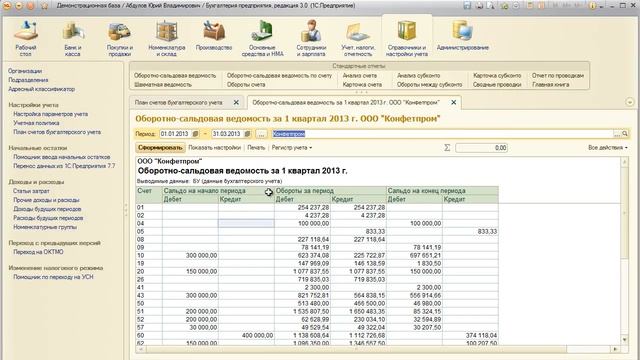Screen dimensions: 640x360
Task: Open the Рабочий стол section
Action: pyautogui.click(x=25, y=39)
